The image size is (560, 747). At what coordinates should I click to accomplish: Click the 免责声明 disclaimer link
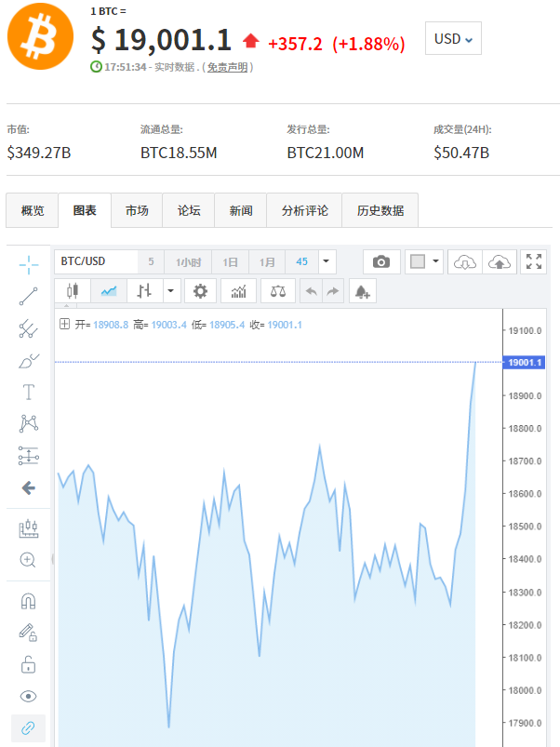pyautogui.click(x=227, y=67)
